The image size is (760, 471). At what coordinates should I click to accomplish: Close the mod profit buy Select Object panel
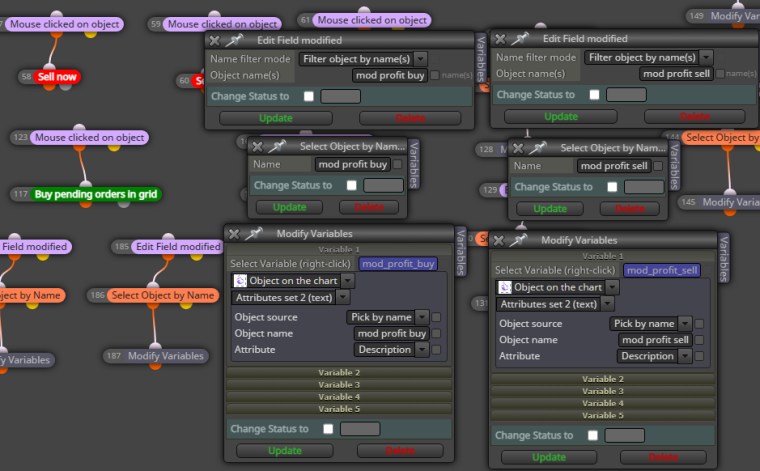tap(257, 146)
